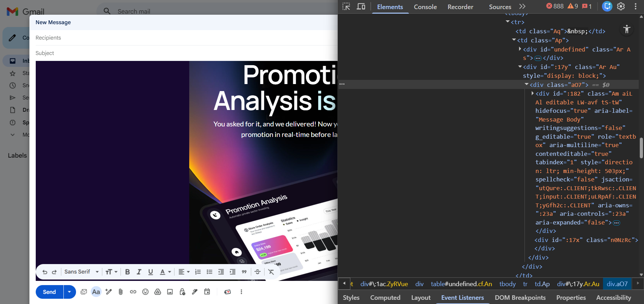The image size is (644, 304).
Task: Open Help me write pencil icon
Action: tap(109, 292)
